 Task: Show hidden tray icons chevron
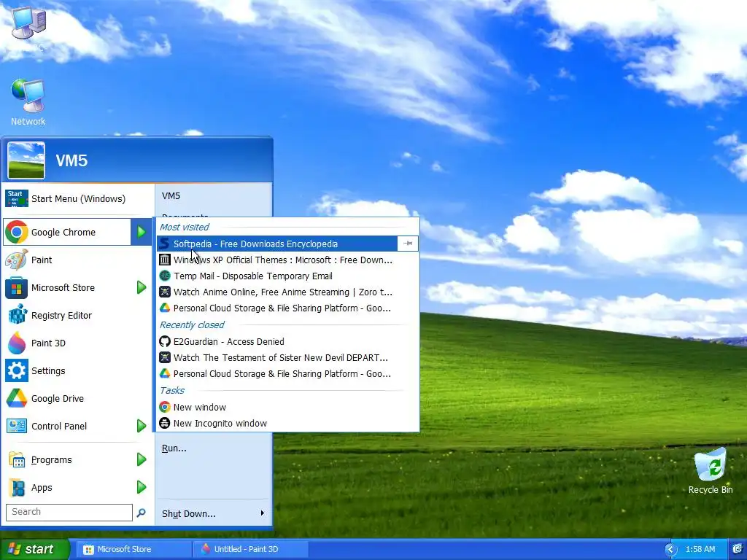pyautogui.click(x=671, y=550)
